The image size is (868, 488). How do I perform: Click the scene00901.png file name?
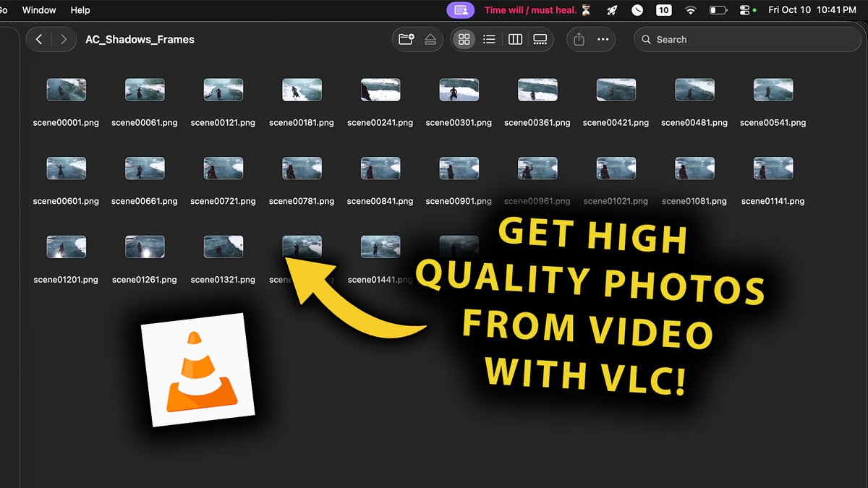point(459,201)
